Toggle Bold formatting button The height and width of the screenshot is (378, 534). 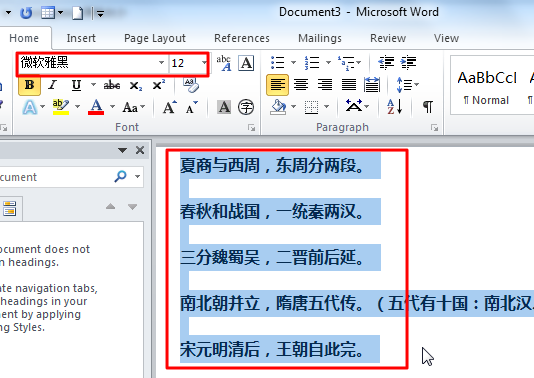coord(30,85)
